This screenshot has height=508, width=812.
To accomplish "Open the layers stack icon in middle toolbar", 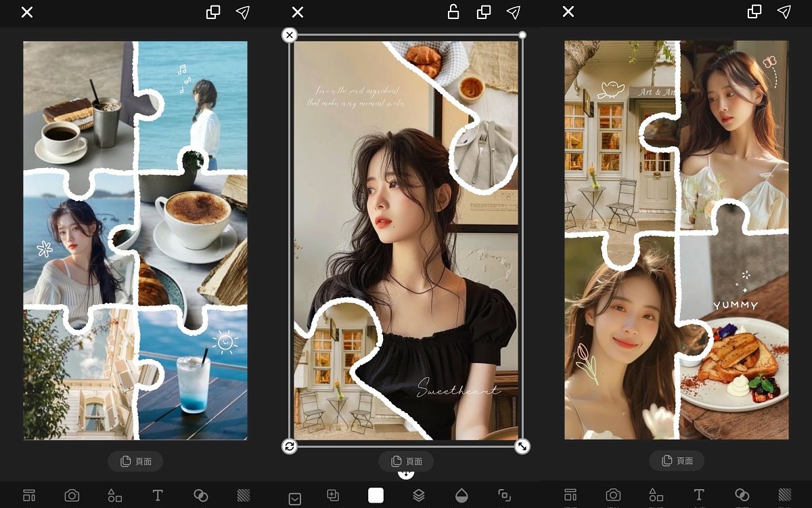I will (x=419, y=496).
